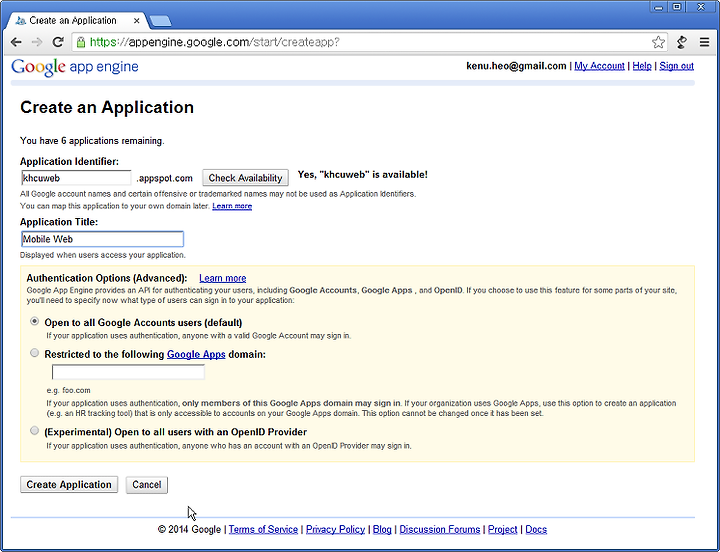Open the My Account link
Image resolution: width=720 pixels, height=552 pixels.
click(x=599, y=66)
